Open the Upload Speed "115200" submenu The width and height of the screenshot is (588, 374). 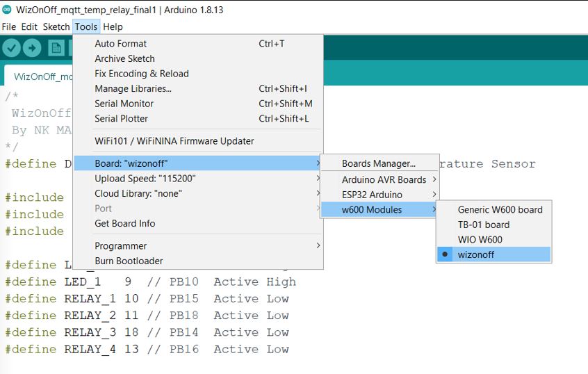pyautogui.click(x=145, y=179)
